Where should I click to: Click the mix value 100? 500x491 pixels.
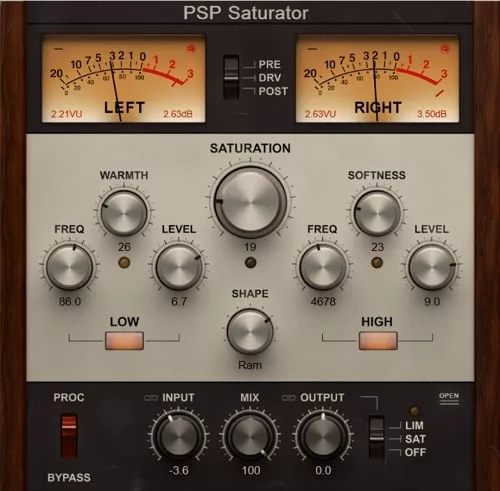coord(251,470)
